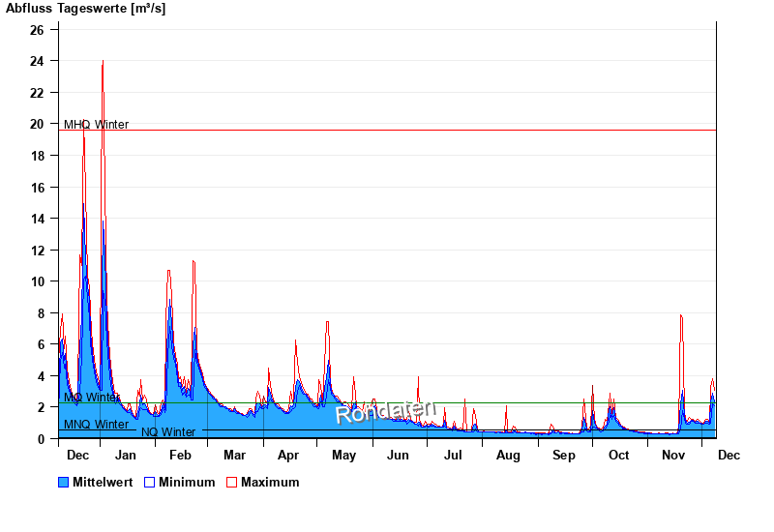Click the MHQ Winter threshold label

96,125
